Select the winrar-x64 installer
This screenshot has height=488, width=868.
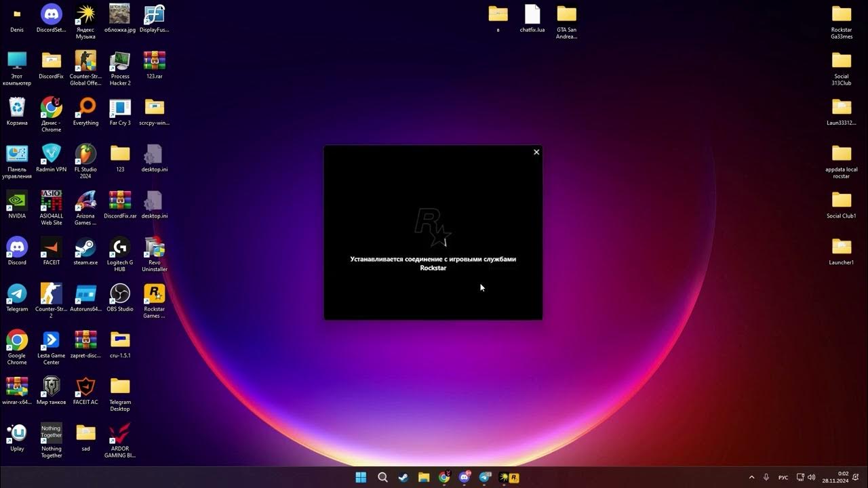17,390
